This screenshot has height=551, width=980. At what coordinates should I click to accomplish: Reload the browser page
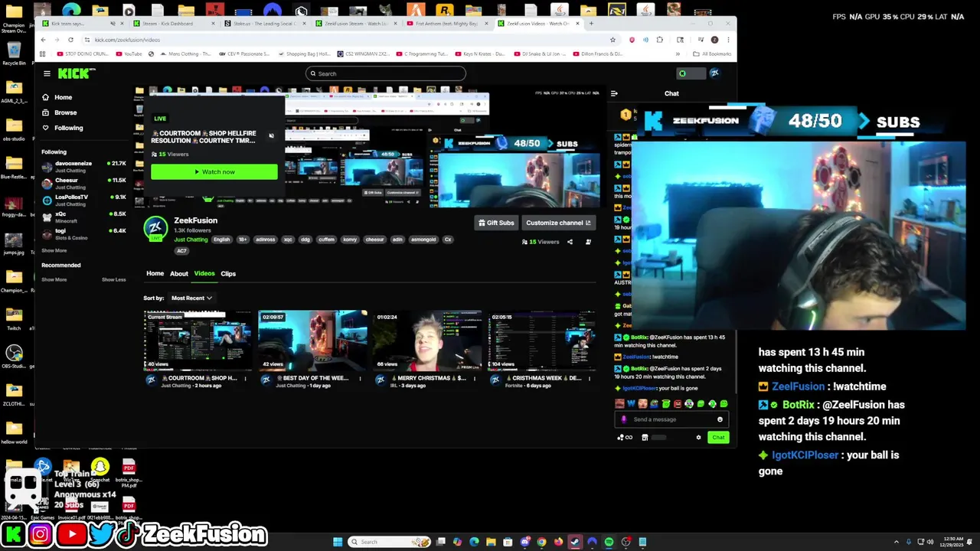point(70,40)
